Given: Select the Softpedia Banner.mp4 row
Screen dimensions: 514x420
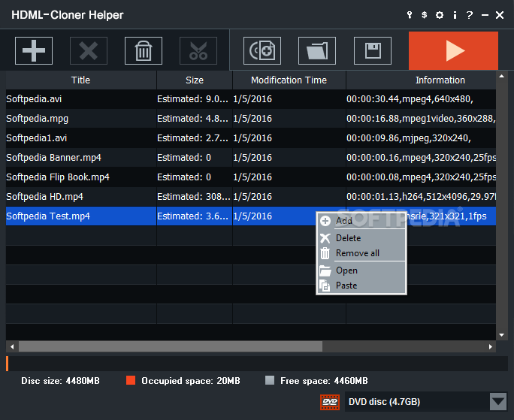Looking at the screenshot, I should point(251,158).
